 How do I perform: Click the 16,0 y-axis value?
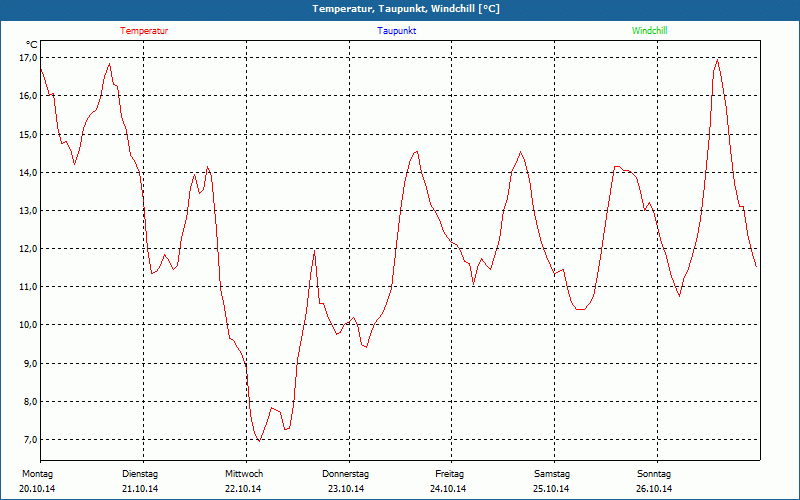pyautogui.click(x=28, y=96)
